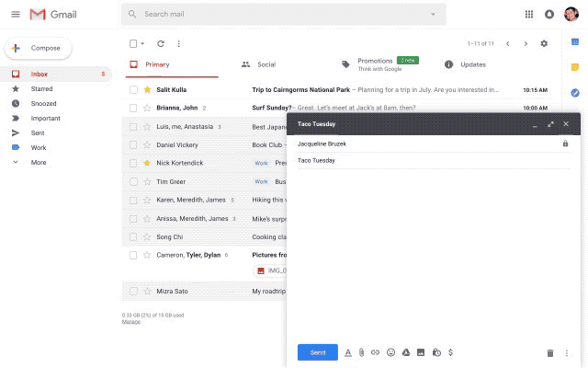Open the search options dropdown arrow

(x=433, y=15)
